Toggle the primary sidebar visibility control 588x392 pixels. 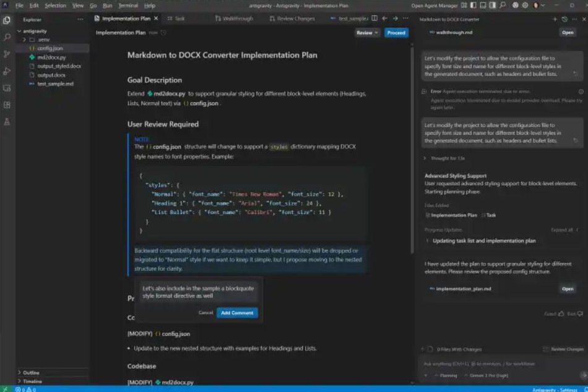[472, 6]
